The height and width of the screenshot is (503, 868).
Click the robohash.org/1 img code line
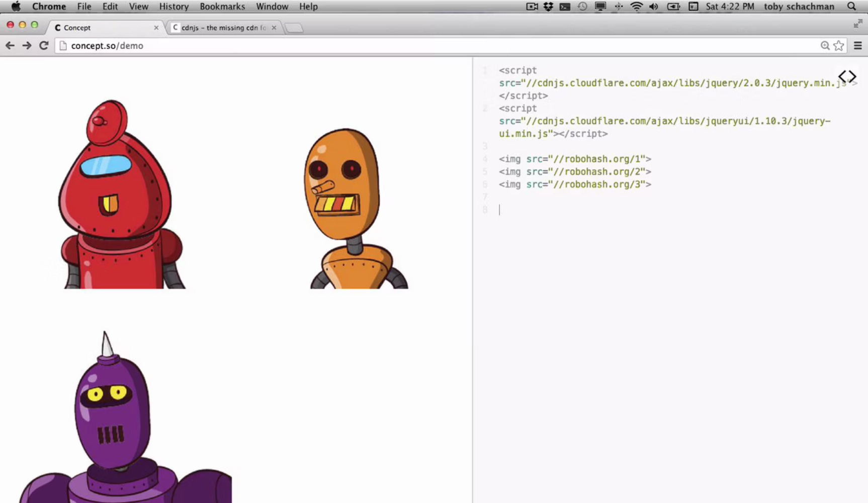click(x=575, y=159)
